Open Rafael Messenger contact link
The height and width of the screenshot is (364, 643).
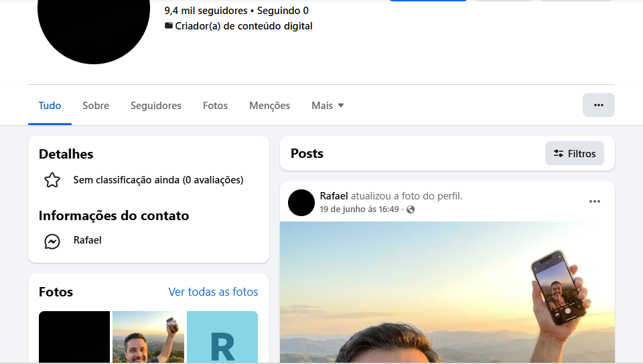tap(87, 240)
